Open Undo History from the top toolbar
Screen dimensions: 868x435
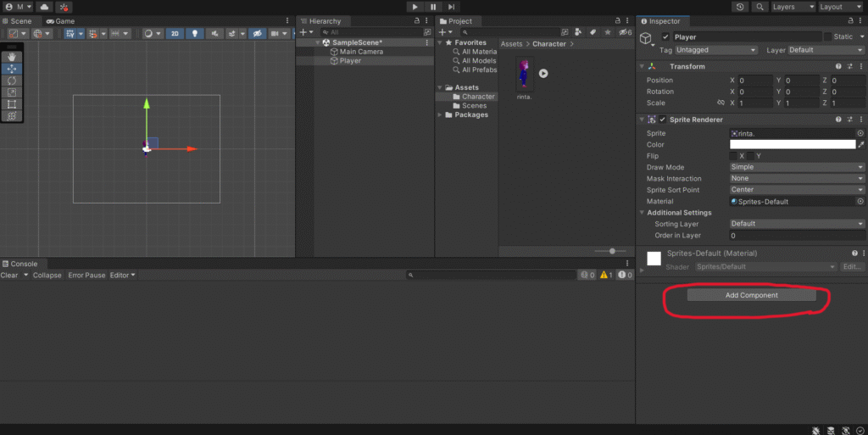point(741,7)
